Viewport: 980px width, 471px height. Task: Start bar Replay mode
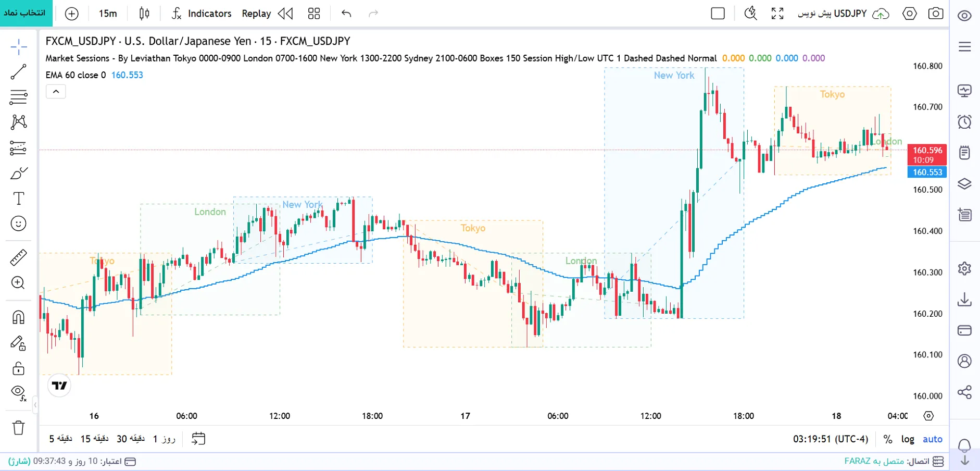pos(268,14)
